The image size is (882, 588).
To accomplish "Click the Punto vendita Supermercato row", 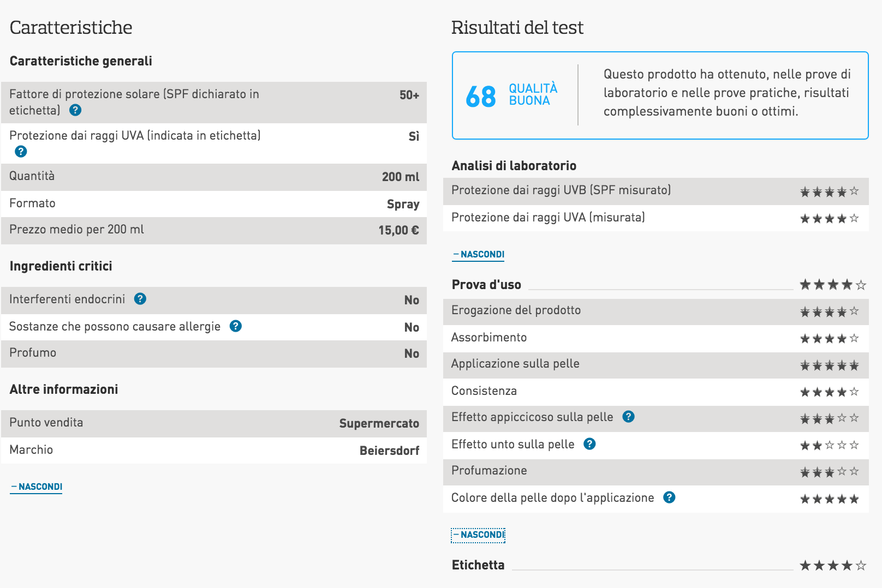I will (214, 423).
